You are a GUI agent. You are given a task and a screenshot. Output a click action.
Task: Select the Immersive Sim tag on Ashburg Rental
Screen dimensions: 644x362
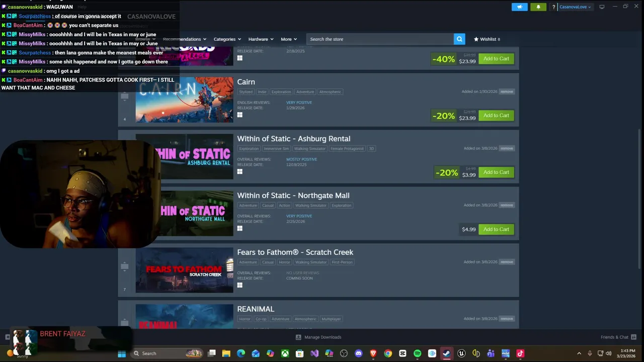point(277,149)
